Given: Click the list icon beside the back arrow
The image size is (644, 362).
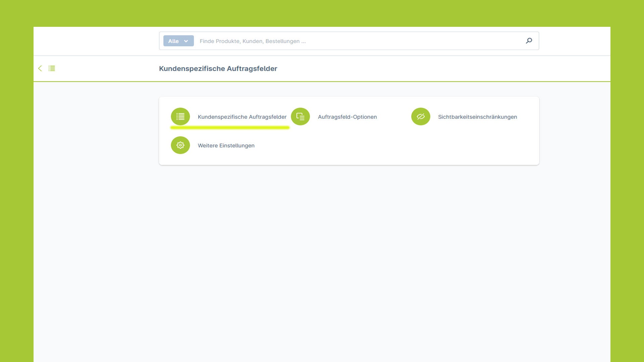Looking at the screenshot, I should tap(52, 68).
